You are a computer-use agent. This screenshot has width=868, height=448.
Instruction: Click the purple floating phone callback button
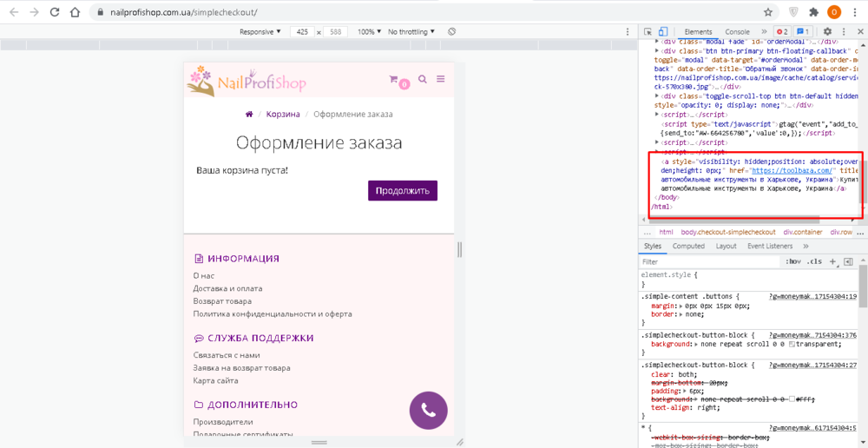[x=428, y=410]
